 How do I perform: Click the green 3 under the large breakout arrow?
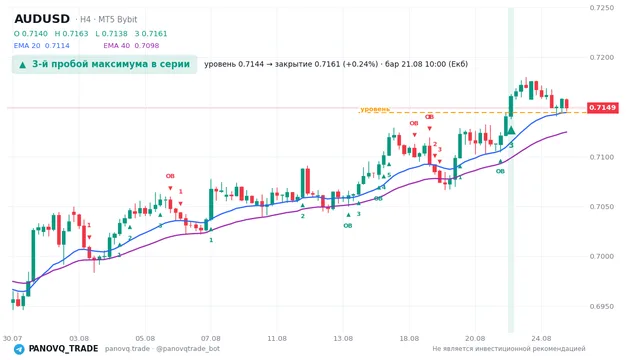(511, 145)
